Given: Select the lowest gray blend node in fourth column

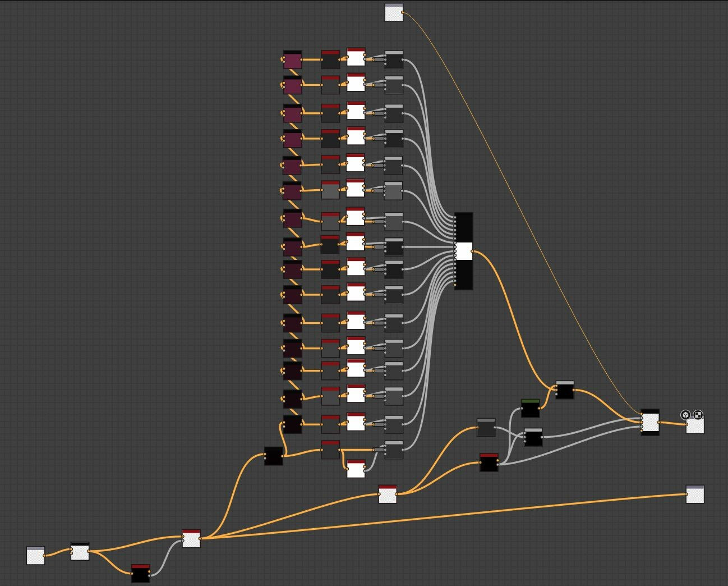Looking at the screenshot, I should (x=394, y=450).
